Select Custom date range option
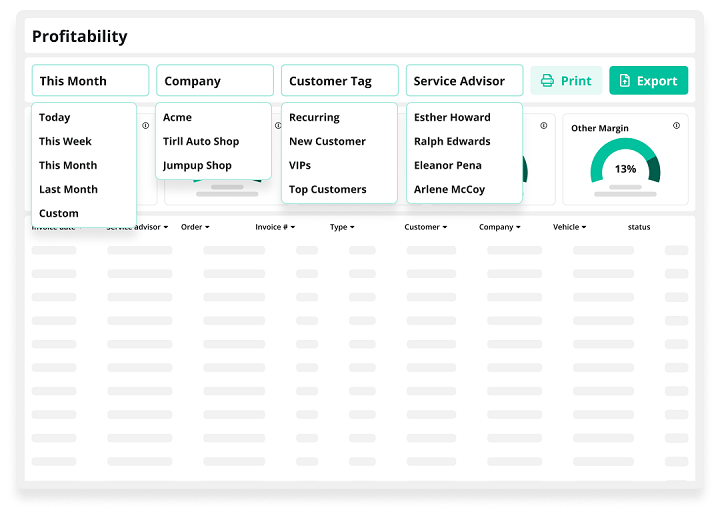Screen dimensions: 720x516 tap(59, 213)
